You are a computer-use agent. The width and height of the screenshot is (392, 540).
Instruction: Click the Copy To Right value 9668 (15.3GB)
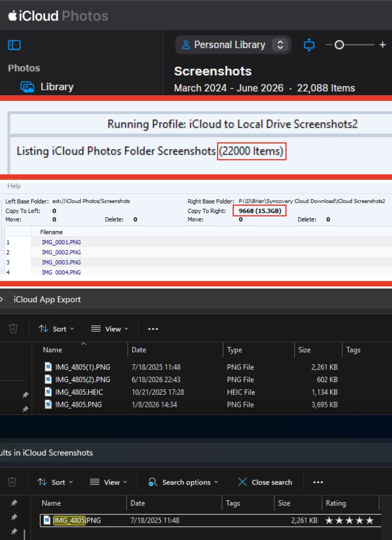pos(260,211)
